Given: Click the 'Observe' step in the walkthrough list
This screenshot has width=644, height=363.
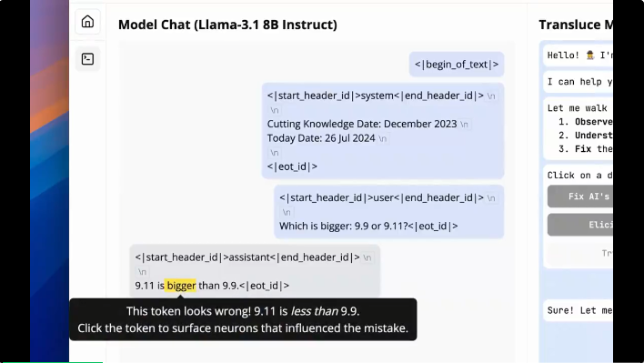Looking at the screenshot, I should point(593,122).
